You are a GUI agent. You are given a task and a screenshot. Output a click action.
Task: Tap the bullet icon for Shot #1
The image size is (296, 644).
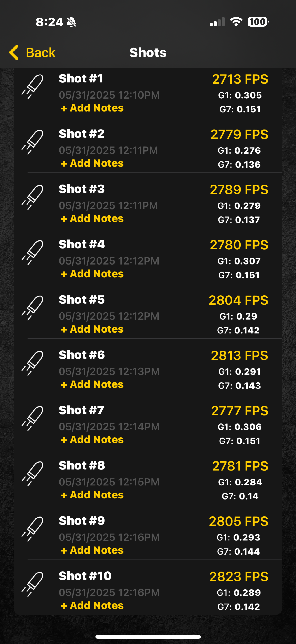click(33, 87)
